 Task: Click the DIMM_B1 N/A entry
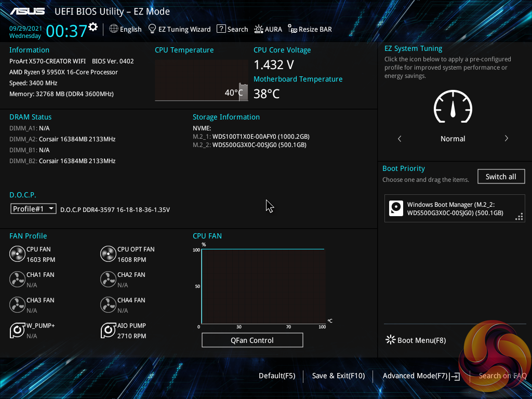30,150
